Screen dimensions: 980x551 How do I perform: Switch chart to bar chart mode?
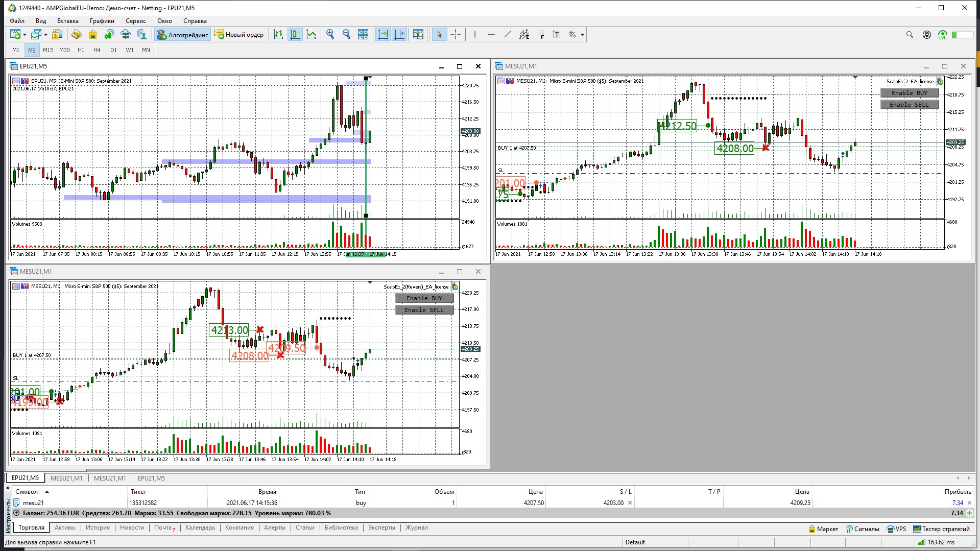[x=278, y=34]
